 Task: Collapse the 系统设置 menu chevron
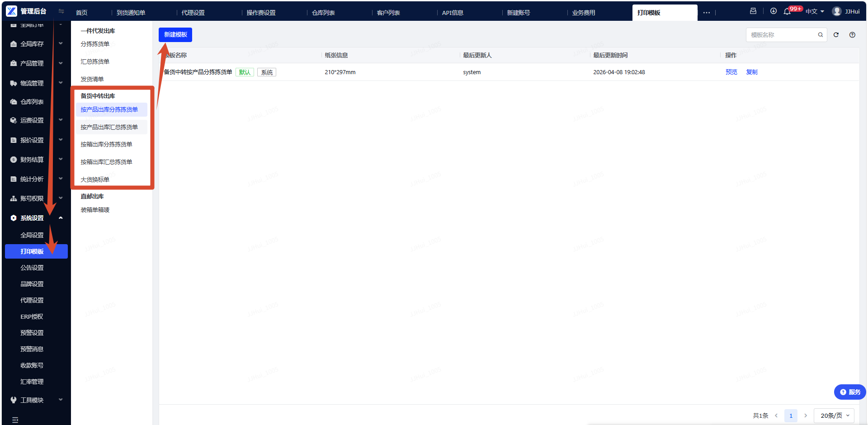[61, 218]
